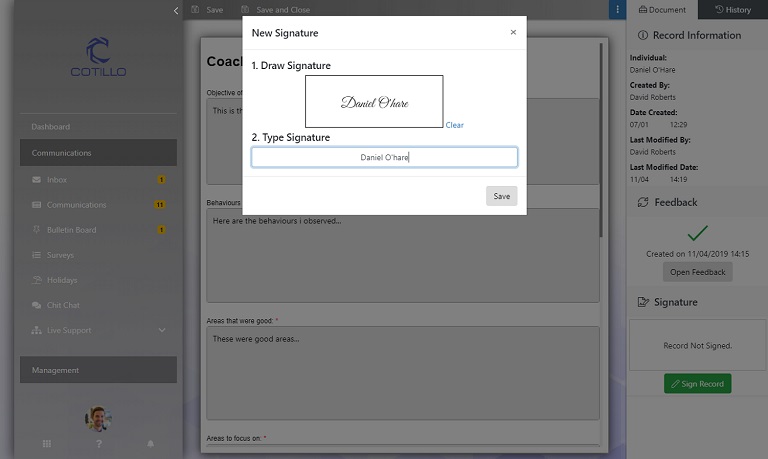768x459 pixels.
Task: Select the Chit Chat label in sidebar
Action: tap(63, 305)
